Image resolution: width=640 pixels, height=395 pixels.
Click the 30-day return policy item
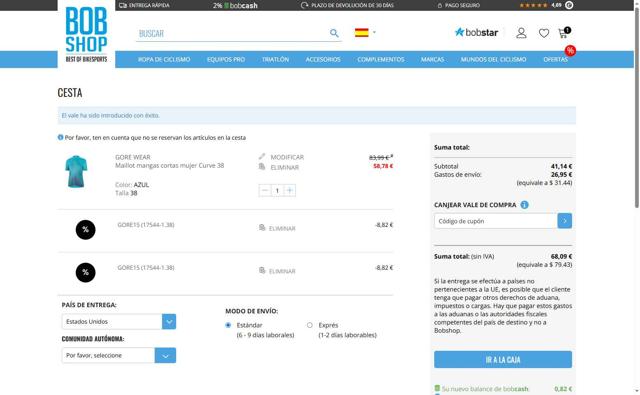347,5
